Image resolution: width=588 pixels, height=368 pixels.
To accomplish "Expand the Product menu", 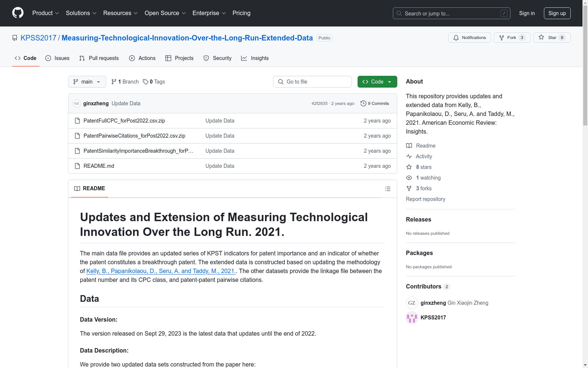I will click(x=46, y=13).
